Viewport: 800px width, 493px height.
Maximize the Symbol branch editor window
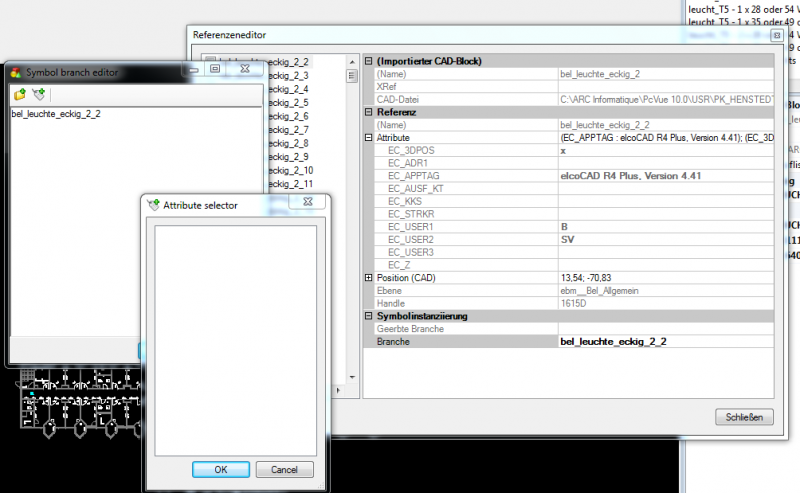click(x=215, y=68)
